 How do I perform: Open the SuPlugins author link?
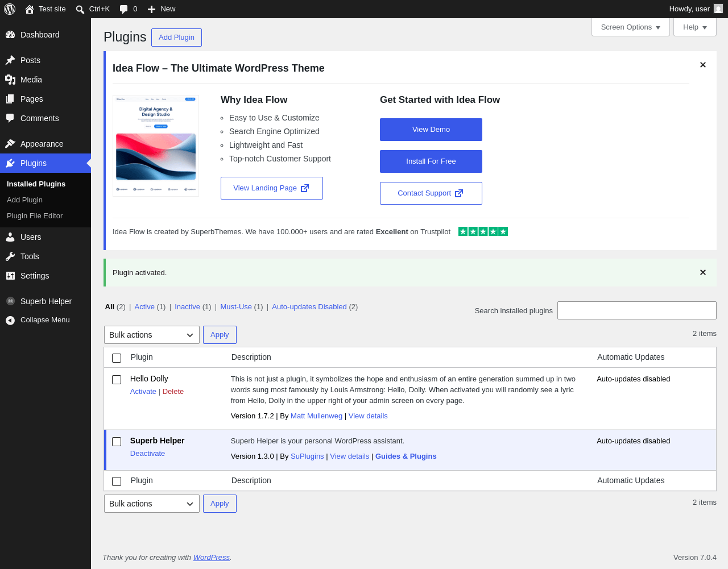coord(307,456)
